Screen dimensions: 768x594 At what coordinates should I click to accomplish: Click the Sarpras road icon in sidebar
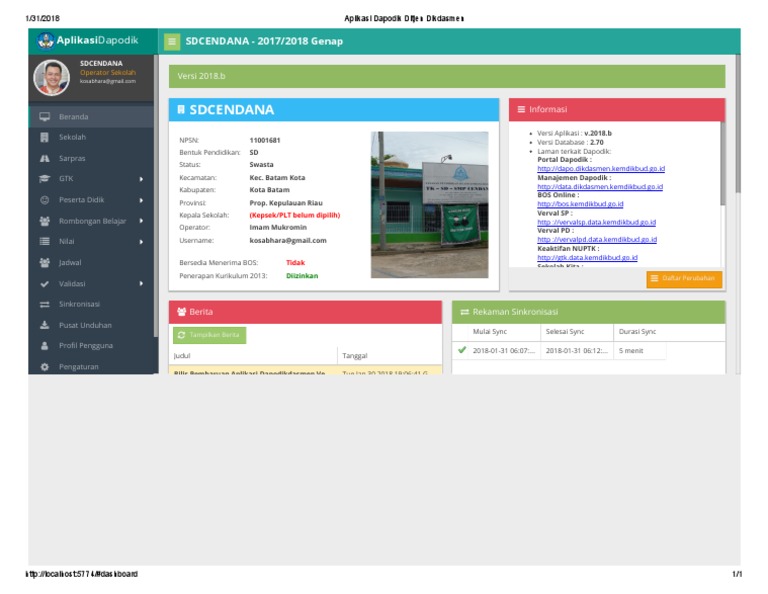point(45,158)
